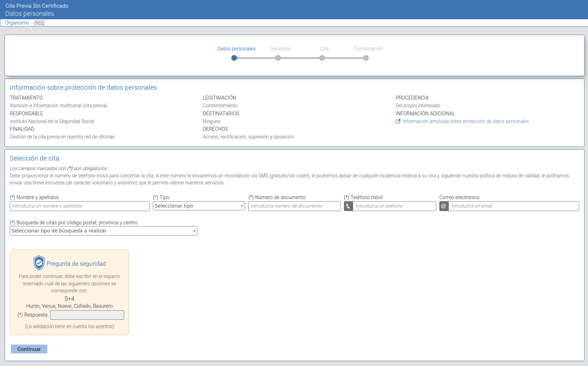Click the external link icon under Información adicional
Image resolution: width=588 pixels, height=366 pixels.
(398, 121)
